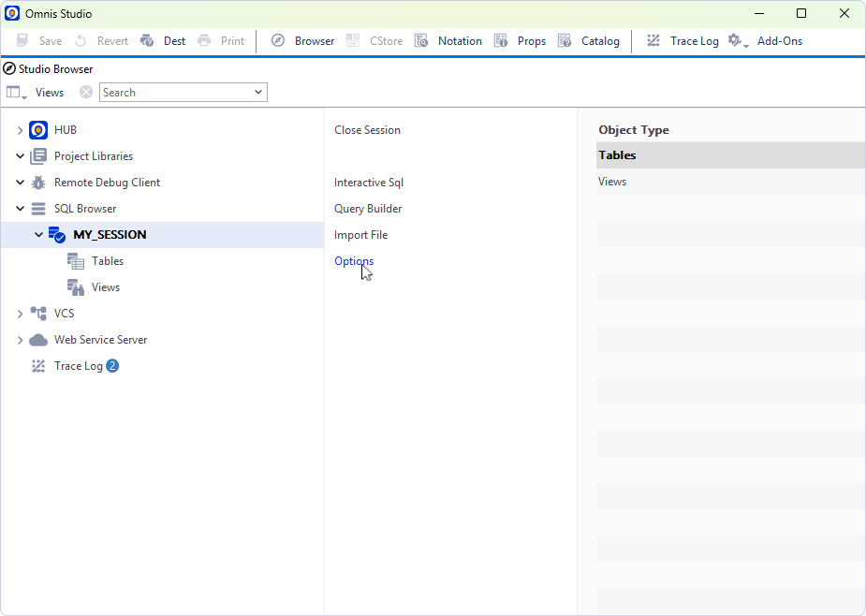
Task: Click the Studio Browser compass icon
Action: coord(8,69)
